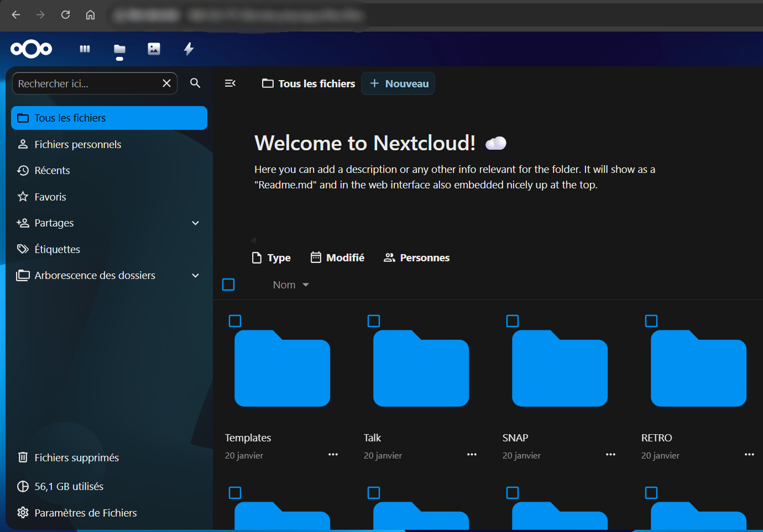The height and width of the screenshot is (532, 763).
Task: Click the Nouveau button
Action: click(x=398, y=83)
